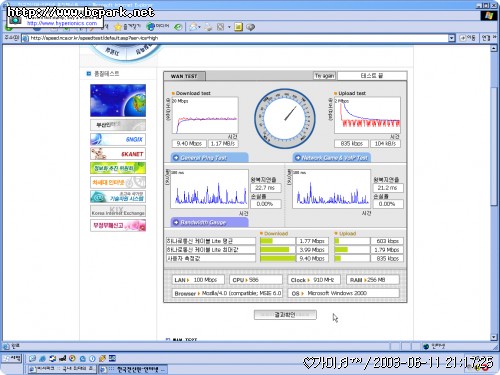
Task: Click Network Game & VoIP Test button
Action: [332, 158]
